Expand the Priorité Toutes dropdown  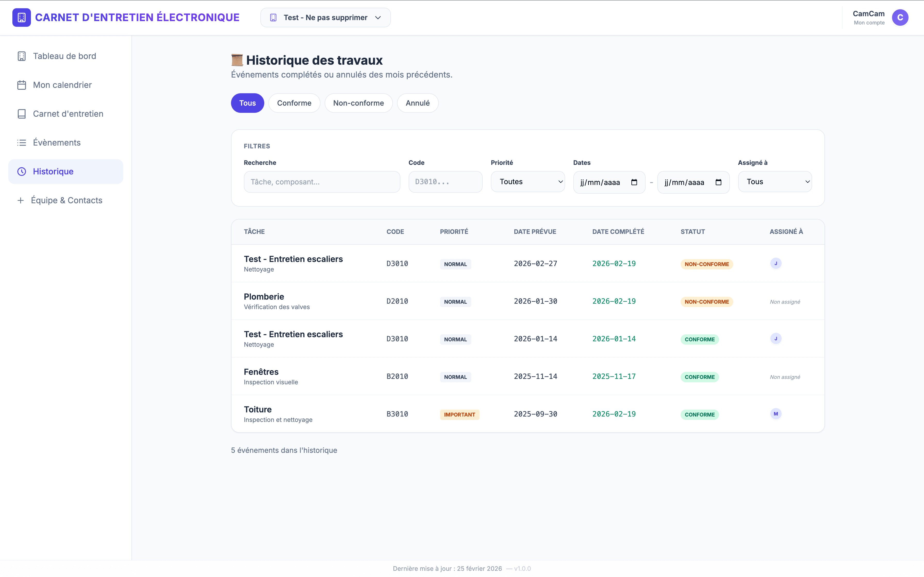click(x=528, y=182)
